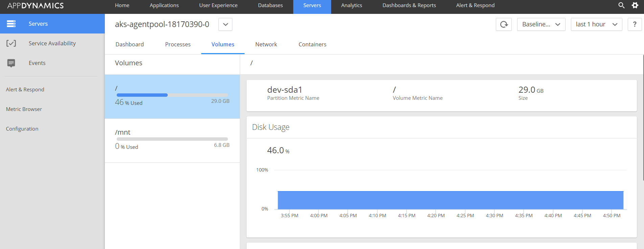644x249 pixels.
Task: Click the AppDynamics logo
Action: click(36, 6)
